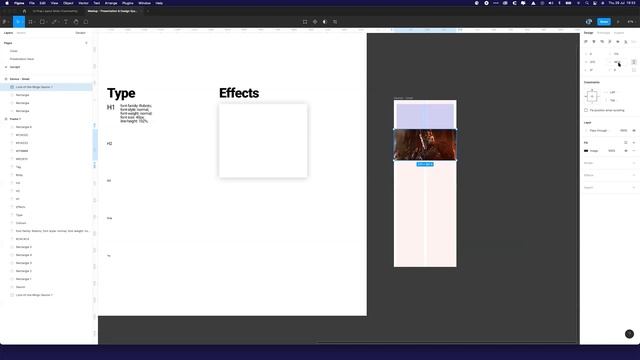Click the Align vertical centers icon
Screen dimensions: 640x360
coord(618,42)
